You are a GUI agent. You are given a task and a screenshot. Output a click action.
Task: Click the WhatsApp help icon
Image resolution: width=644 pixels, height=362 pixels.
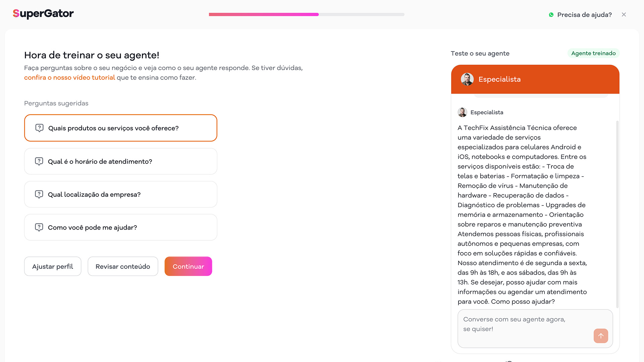coord(551,15)
